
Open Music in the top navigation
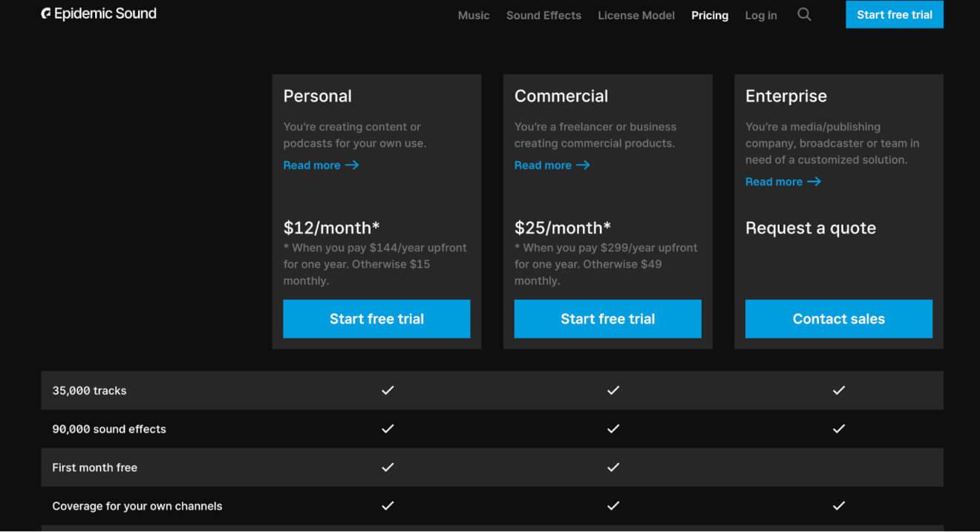pyautogui.click(x=474, y=15)
